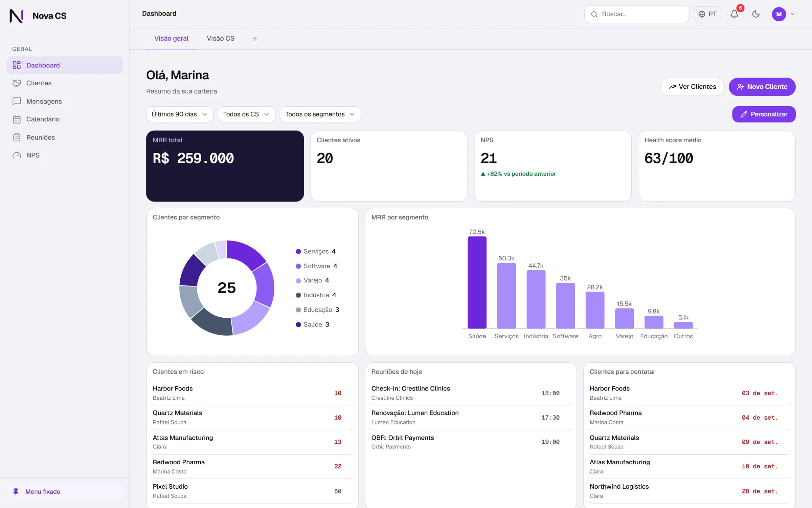
Task: Open the Todos os segmentos dropdown
Action: pos(320,114)
